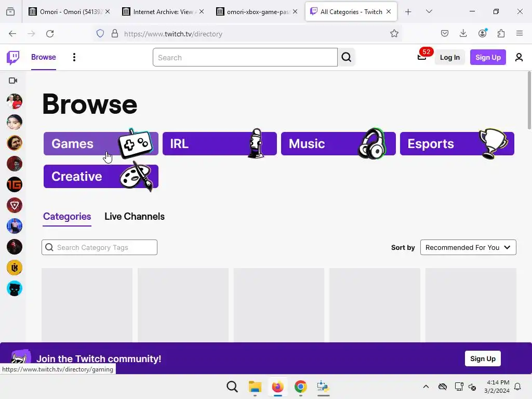This screenshot has height=399, width=532.
Task: Click the padlock site info icon
Action: click(x=115, y=34)
